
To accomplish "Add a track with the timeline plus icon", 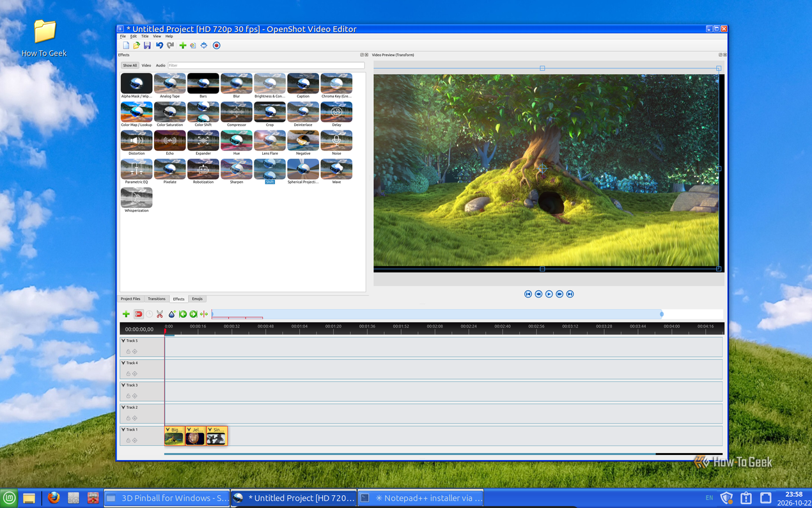I will (126, 314).
